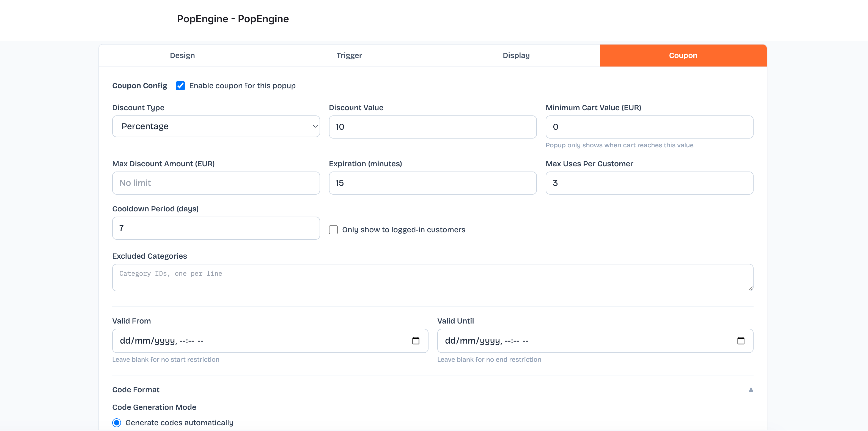Select Generate codes automatically radio button

[x=117, y=422]
